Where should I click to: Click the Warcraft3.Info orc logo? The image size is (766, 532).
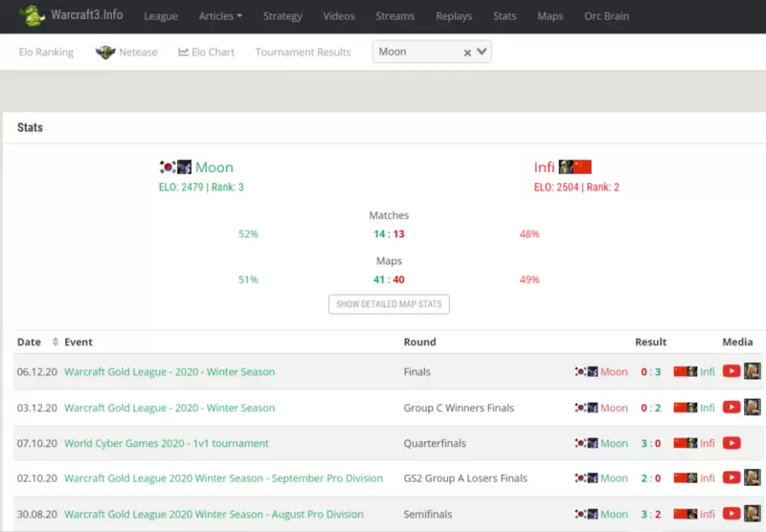(x=33, y=15)
